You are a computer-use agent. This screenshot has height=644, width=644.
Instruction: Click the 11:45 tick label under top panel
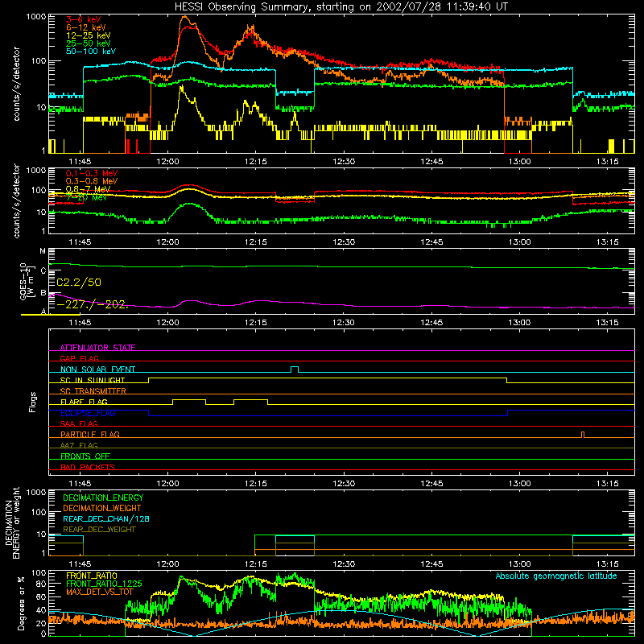click(x=80, y=162)
